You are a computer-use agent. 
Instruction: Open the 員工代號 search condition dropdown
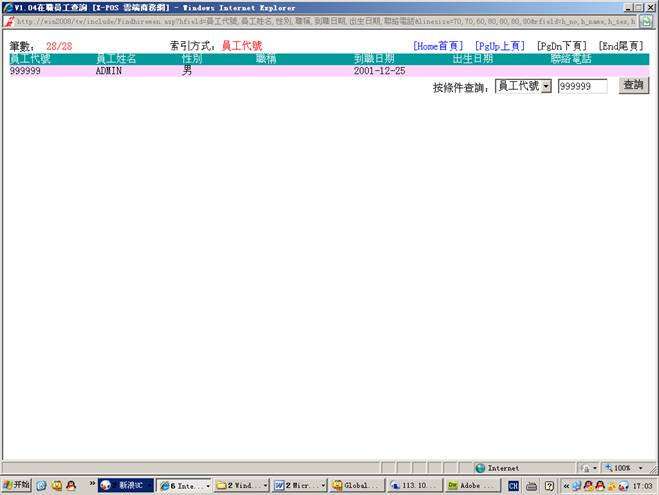click(x=523, y=87)
